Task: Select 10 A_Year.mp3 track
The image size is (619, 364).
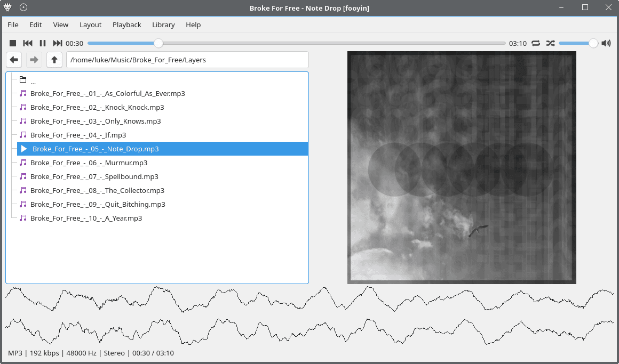Action: click(x=163, y=217)
